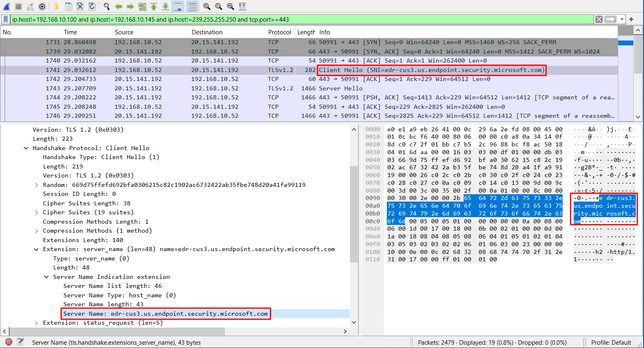The image size is (644, 348).
Task: Zoom in on the packet text
Action: pos(207,7)
